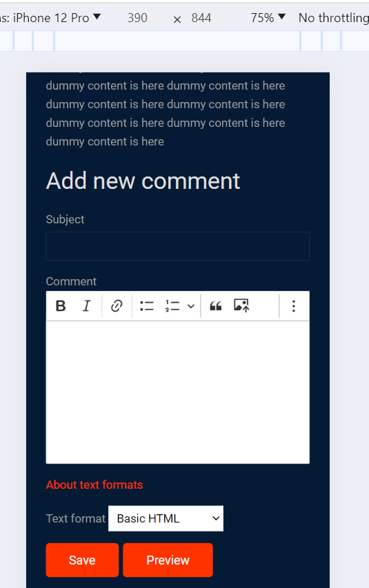The width and height of the screenshot is (369, 588).
Task: Insert a bulleted list
Action: (147, 306)
